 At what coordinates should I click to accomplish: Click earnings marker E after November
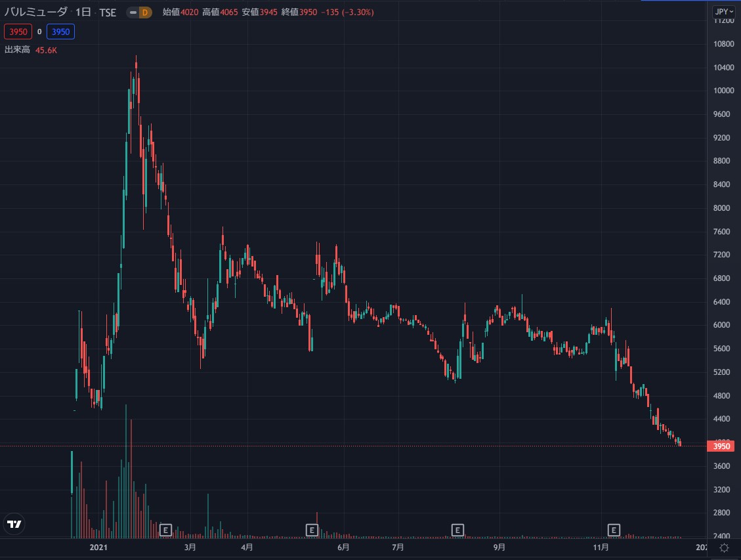tap(614, 530)
